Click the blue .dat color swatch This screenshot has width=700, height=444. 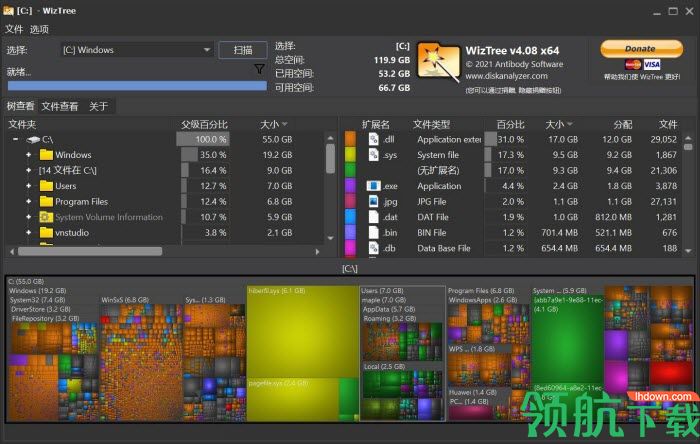point(350,217)
